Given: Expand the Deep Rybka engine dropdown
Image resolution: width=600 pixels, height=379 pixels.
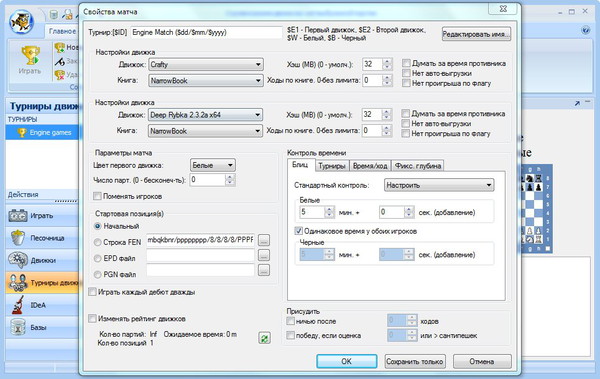Looking at the screenshot, I should (205, 115).
